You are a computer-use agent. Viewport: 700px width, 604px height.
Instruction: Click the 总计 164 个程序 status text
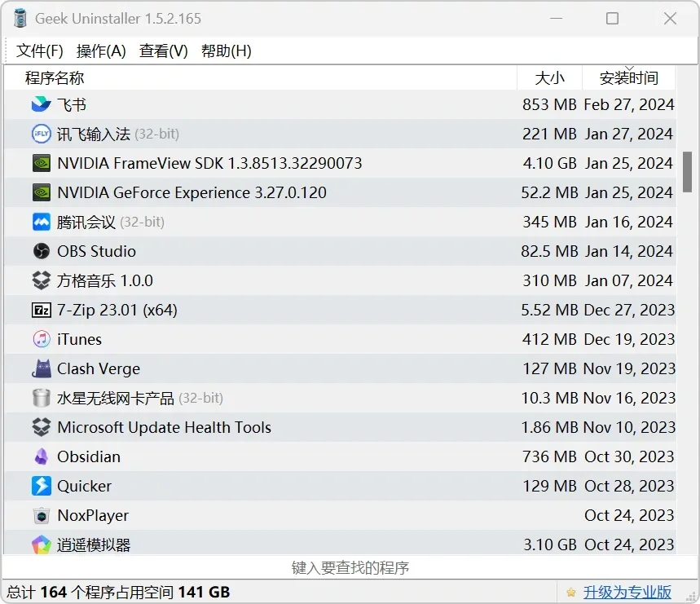coord(118,593)
